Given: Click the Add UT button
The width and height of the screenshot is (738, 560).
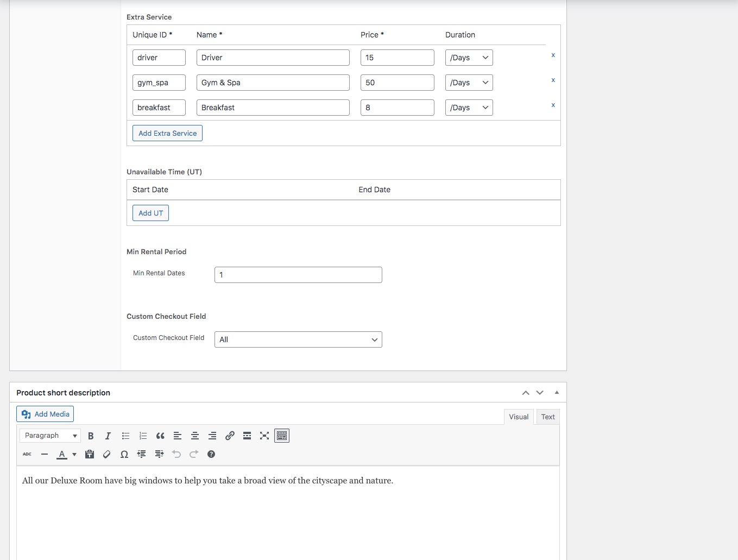Looking at the screenshot, I should tap(150, 213).
